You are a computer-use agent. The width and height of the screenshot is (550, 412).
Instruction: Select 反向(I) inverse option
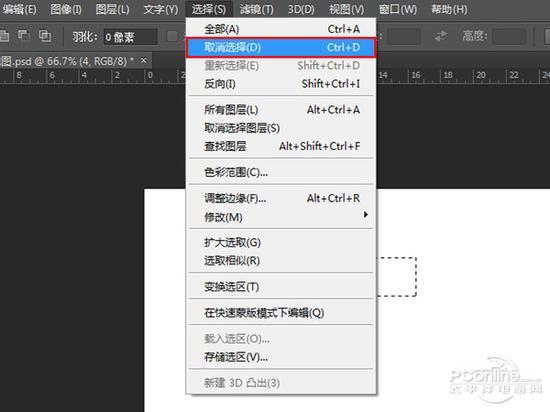pyautogui.click(x=281, y=84)
